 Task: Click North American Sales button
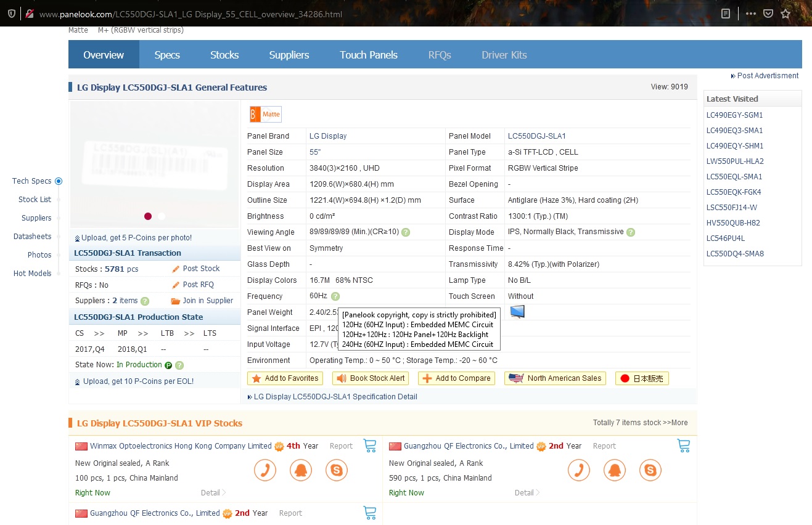point(555,378)
